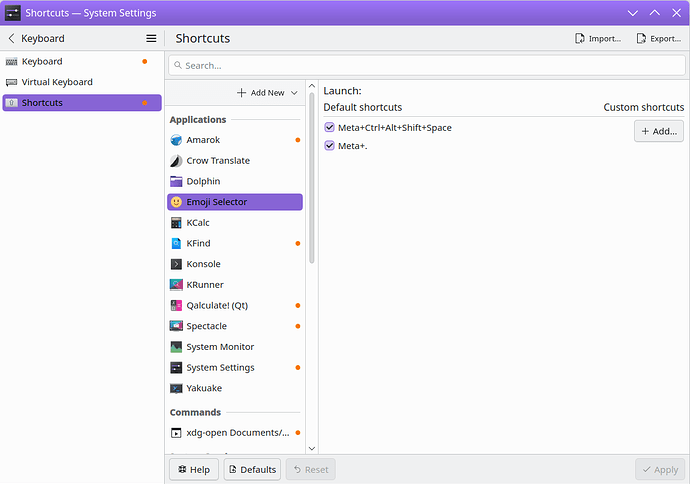Click the Meta+Ctrl+Alt+Shift+Space shortcut label
The height and width of the screenshot is (484, 690).
395,128
